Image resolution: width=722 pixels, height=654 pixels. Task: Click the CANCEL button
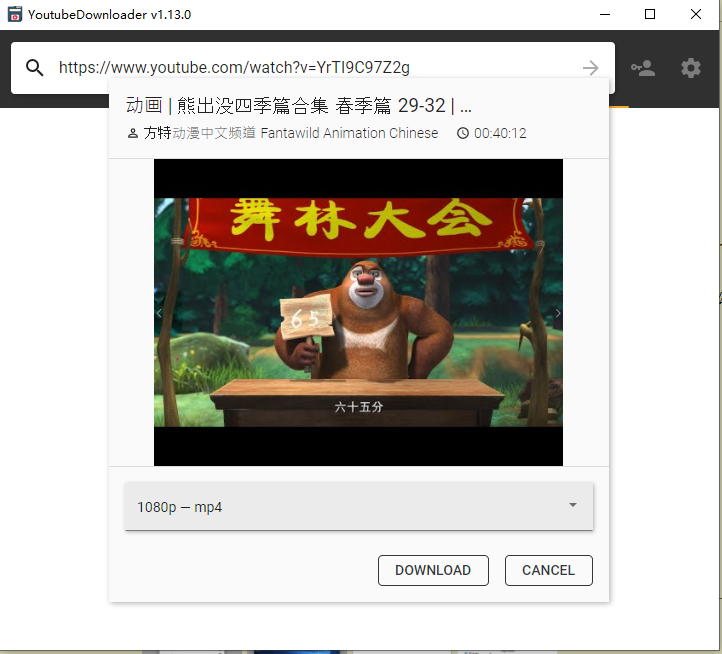[x=548, y=570]
